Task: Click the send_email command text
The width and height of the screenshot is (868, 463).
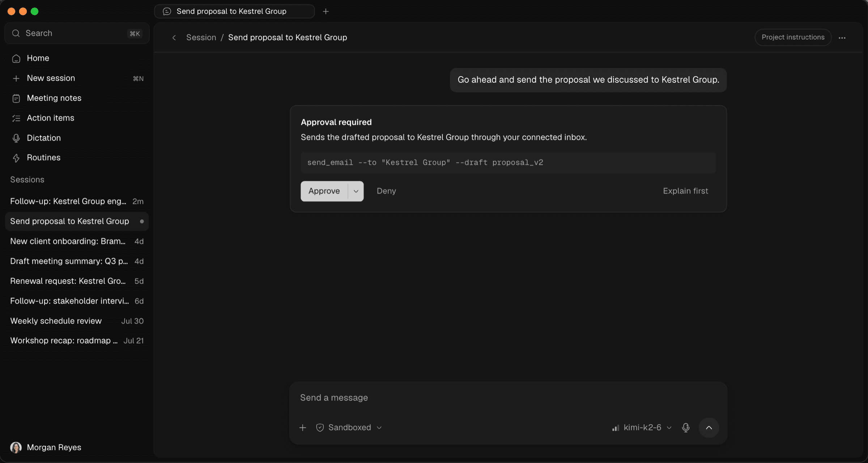Action: pyautogui.click(x=425, y=163)
